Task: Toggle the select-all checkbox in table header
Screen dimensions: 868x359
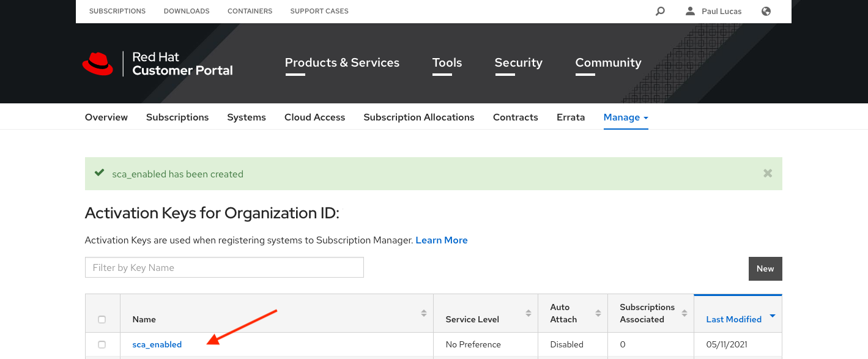Action: pyautogui.click(x=102, y=319)
